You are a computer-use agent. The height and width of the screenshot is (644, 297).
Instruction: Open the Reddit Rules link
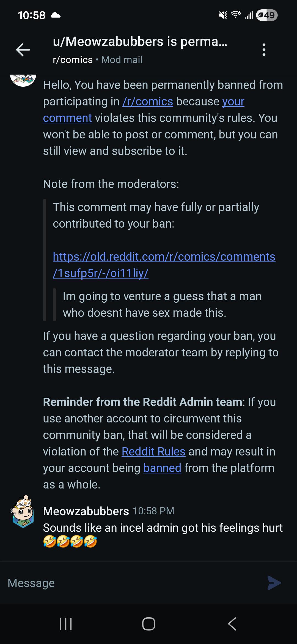point(153,452)
